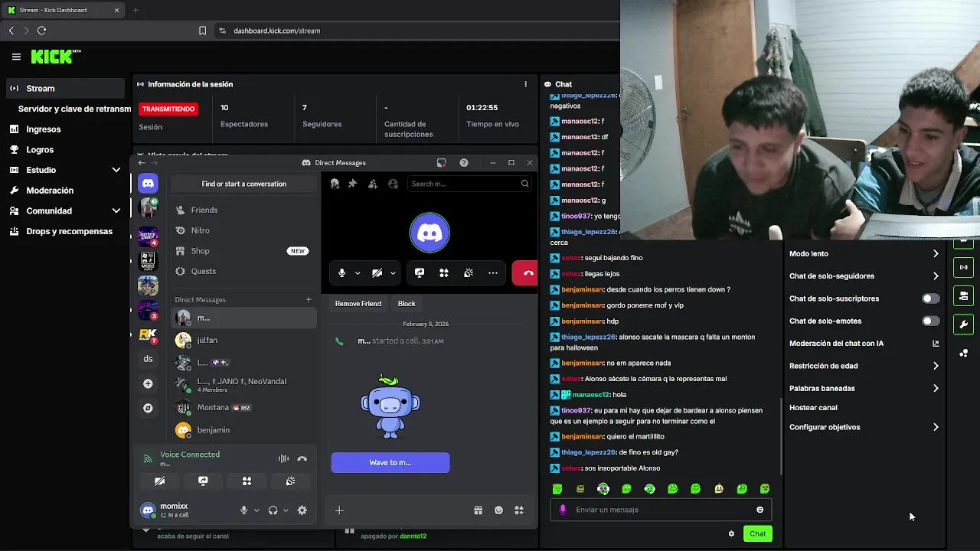Open camera options arrow in call controls

pyautogui.click(x=393, y=273)
